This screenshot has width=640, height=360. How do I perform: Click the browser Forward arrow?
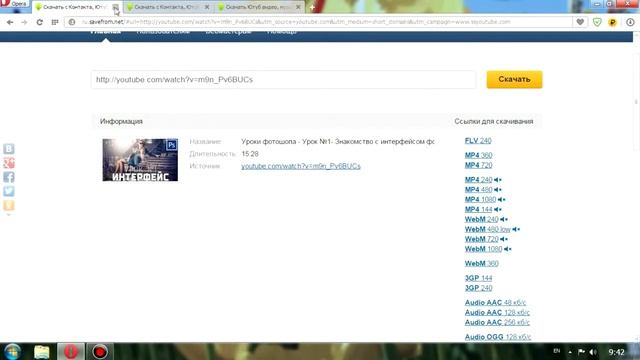pos(24,22)
